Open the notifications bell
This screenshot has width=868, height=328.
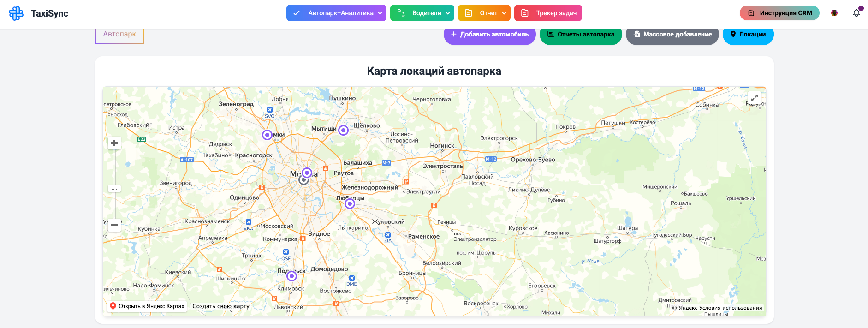pos(856,13)
